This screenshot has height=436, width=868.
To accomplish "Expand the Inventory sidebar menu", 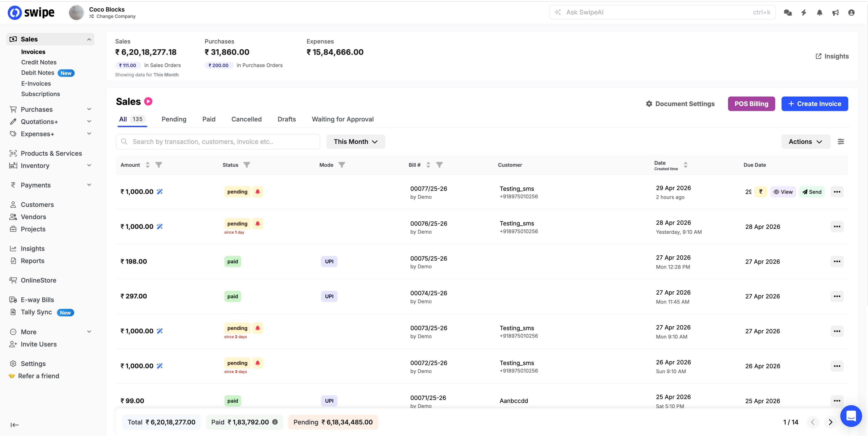I will coord(89,165).
